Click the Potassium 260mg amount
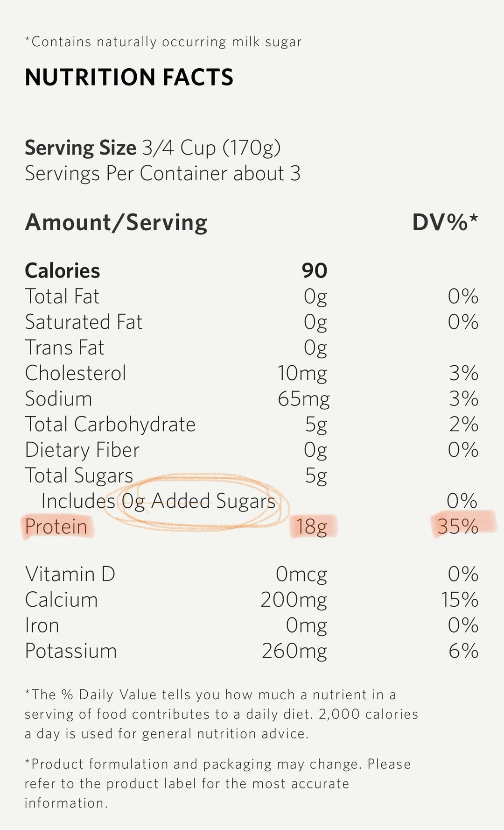Image resolution: width=504 pixels, height=830 pixels. [x=294, y=651]
